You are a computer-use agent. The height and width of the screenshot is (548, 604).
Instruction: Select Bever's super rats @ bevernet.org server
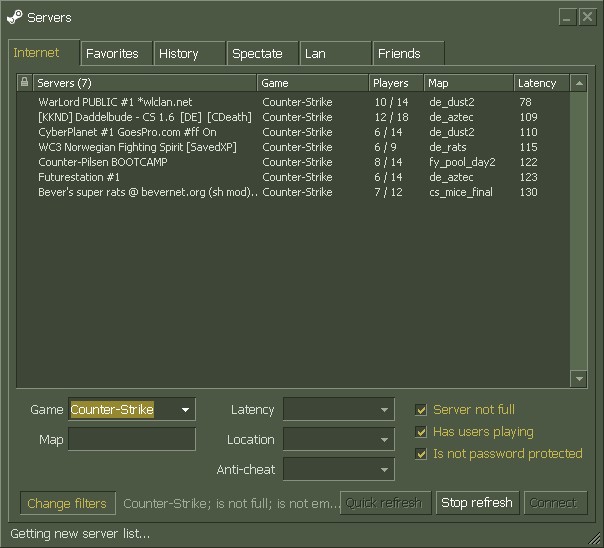tap(293, 192)
